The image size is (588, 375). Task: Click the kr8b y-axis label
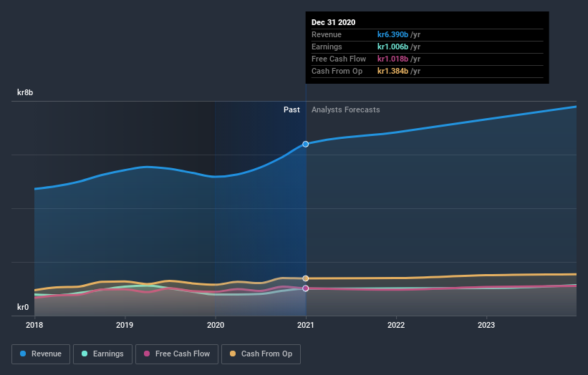point(25,92)
